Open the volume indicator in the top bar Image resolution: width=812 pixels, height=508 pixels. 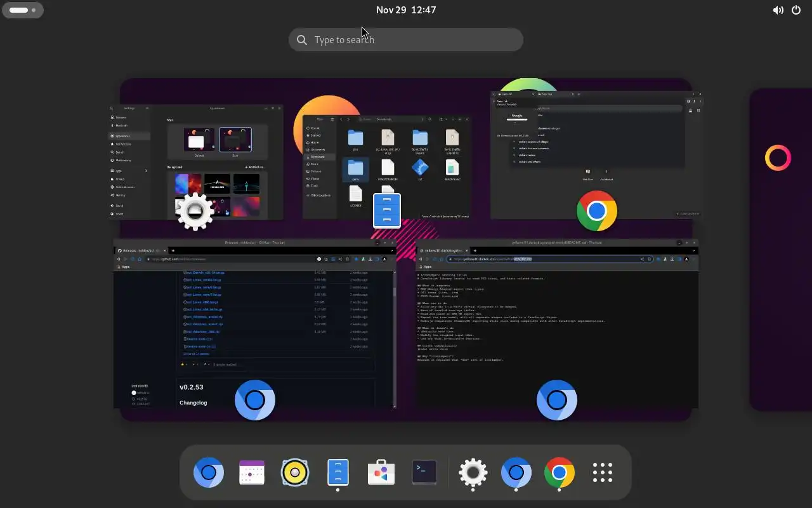(778, 10)
